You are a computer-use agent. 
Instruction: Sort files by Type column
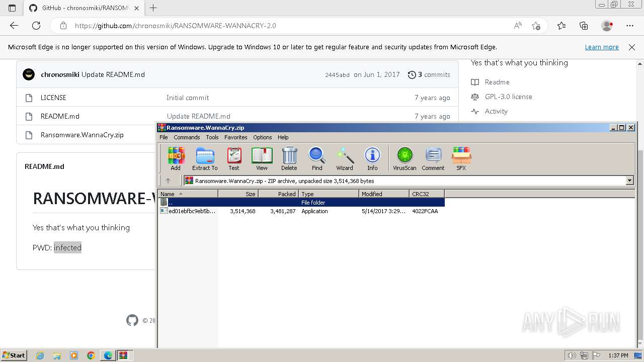click(x=329, y=194)
